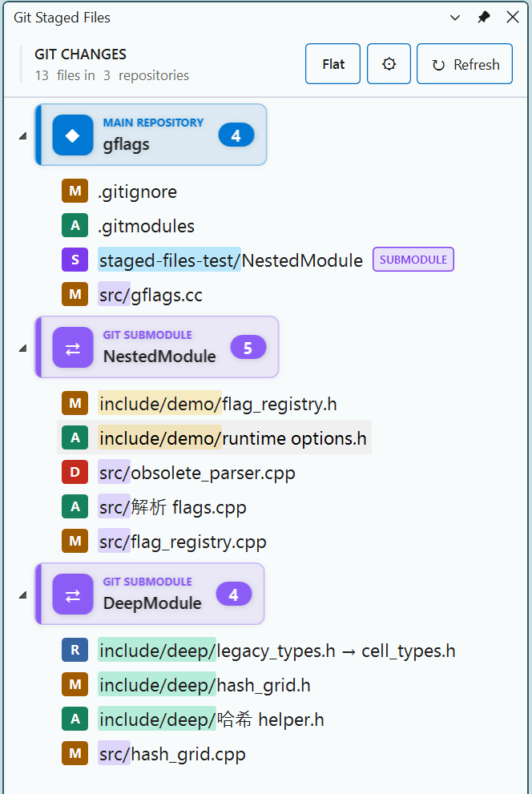Click the GIT CHANGES heading
Viewport: 532px width, 794px height.
[x=80, y=54]
